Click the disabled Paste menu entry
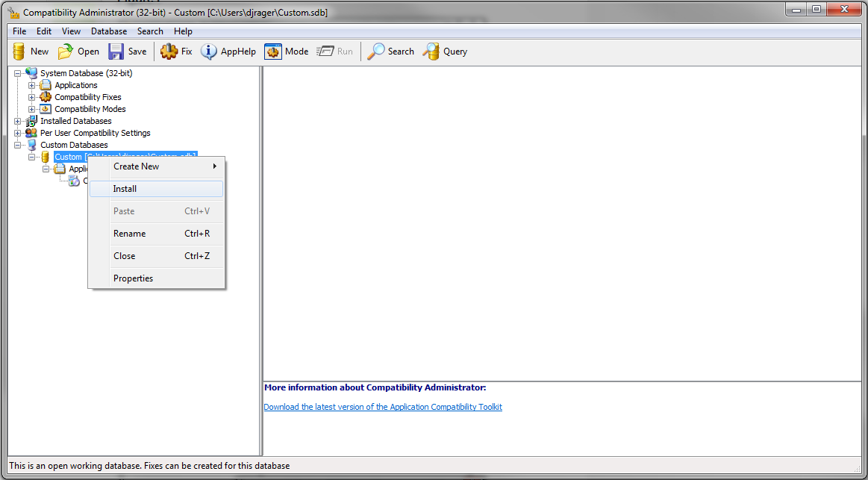 point(156,211)
